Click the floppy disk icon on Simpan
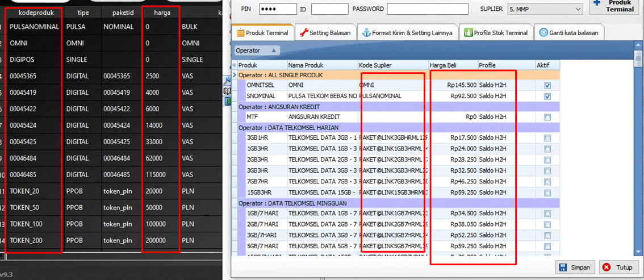The height and width of the screenshot is (280, 644). [x=563, y=267]
